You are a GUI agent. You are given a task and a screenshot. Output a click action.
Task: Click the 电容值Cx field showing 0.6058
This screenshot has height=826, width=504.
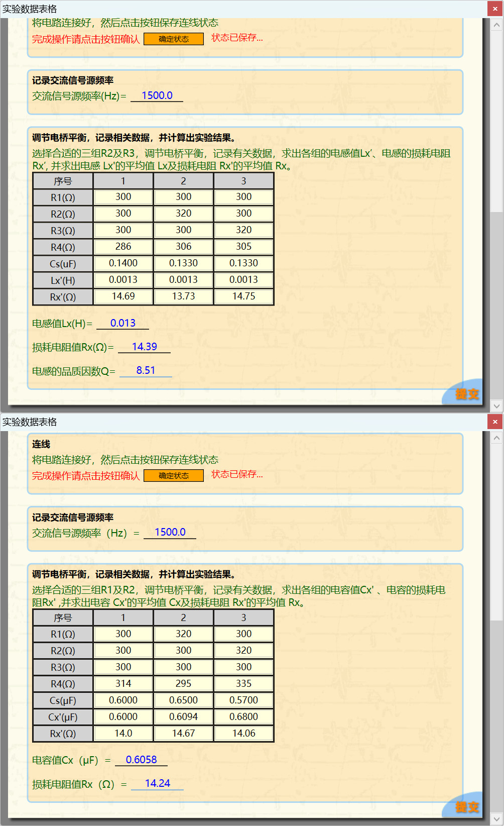coord(141,760)
